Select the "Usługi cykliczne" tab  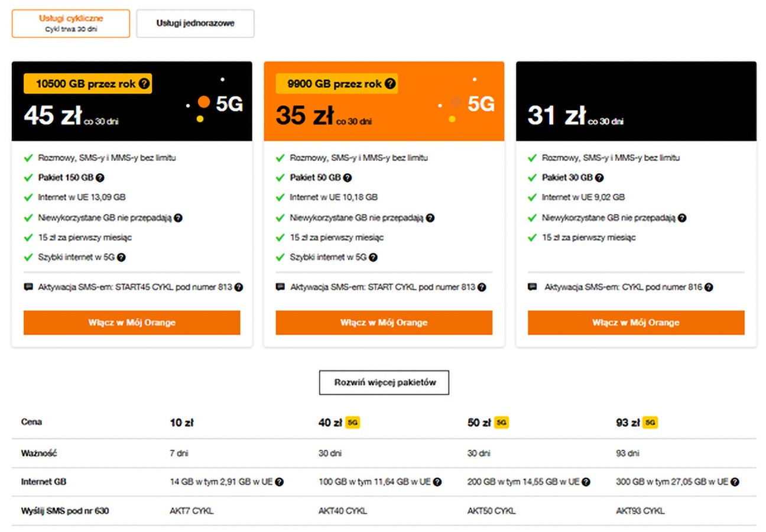point(71,23)
